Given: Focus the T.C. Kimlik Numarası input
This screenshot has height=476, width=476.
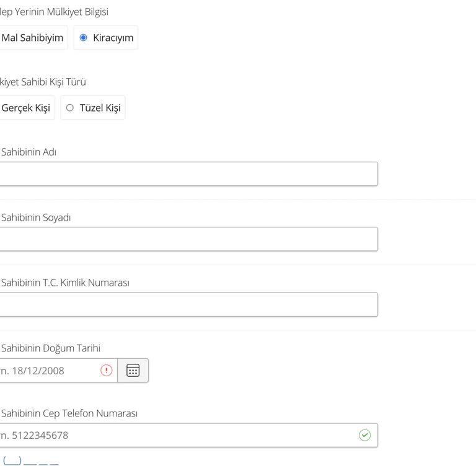Looking at the screenshot, I should tap(186, 305).
